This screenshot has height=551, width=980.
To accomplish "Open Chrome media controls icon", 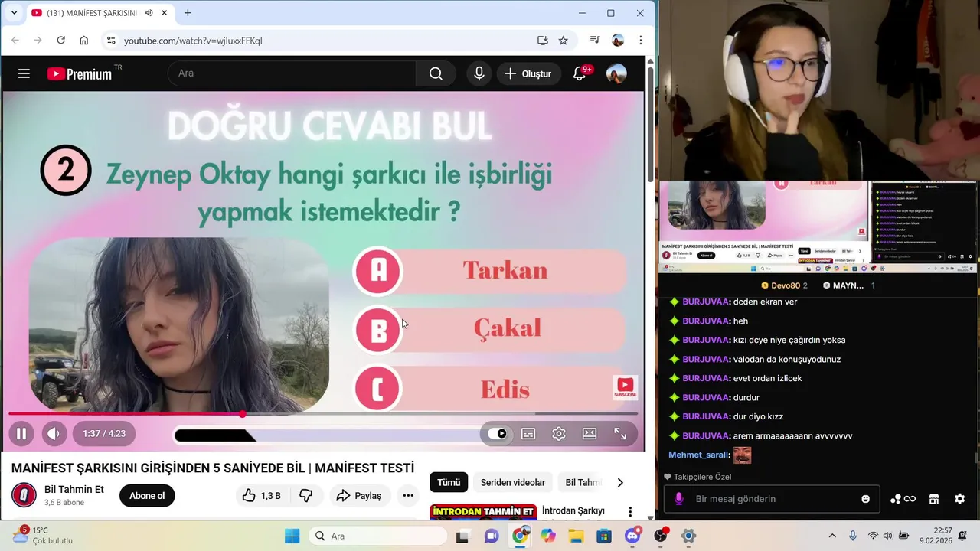I will [595, 41].
